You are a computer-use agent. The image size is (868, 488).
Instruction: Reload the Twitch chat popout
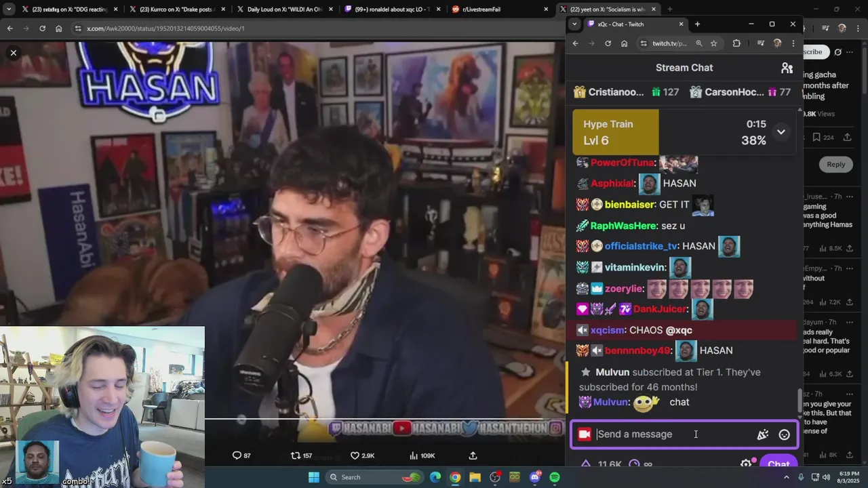tap(608, 43)
